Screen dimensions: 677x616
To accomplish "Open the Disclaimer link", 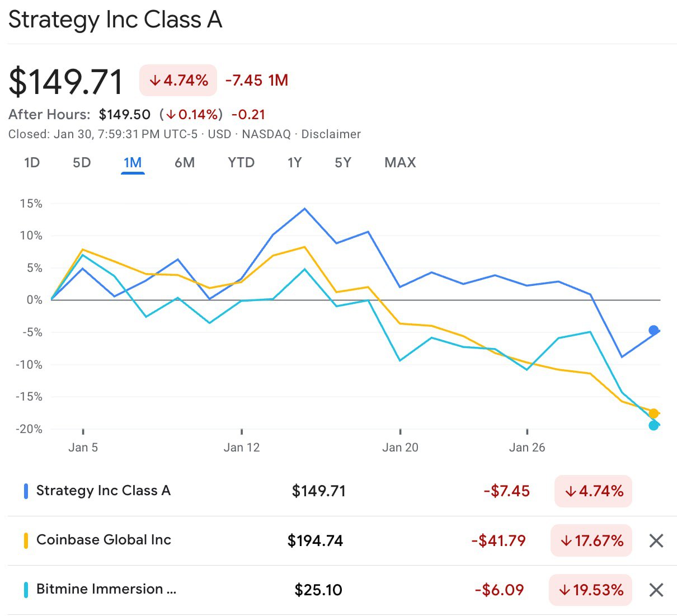I will [x=331, y=134].
